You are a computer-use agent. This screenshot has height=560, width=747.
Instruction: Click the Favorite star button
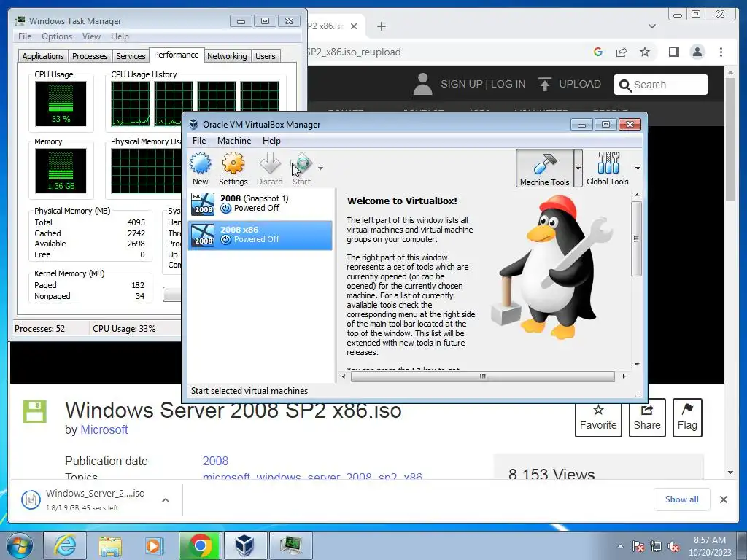tap(598, 418)
